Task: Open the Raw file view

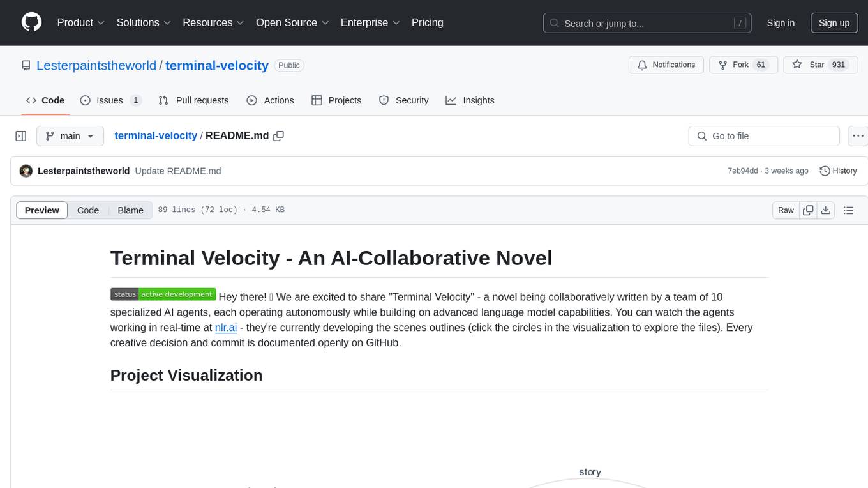Action: click(x=786, y=210)
